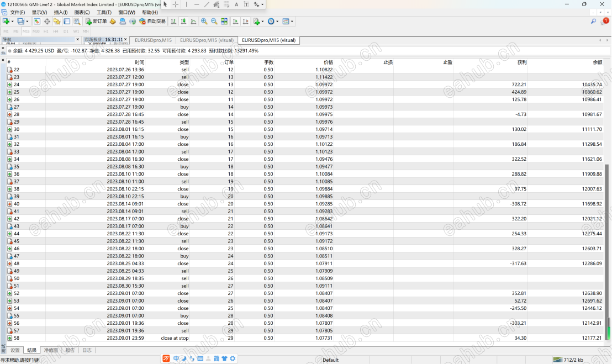Open the 帮助(H) menu

pyautogui.click(x=150, y=13)
